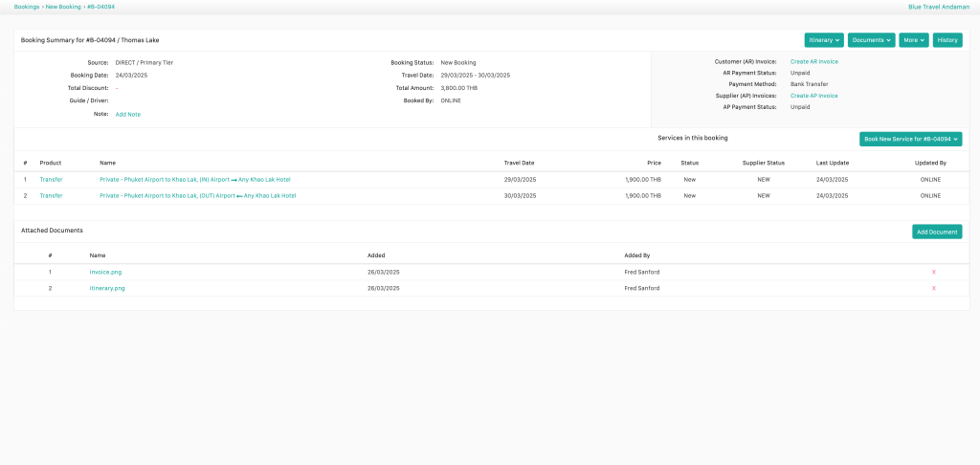
Task: Open New Booking breadcrumb link
Action: tap(63, 7)
